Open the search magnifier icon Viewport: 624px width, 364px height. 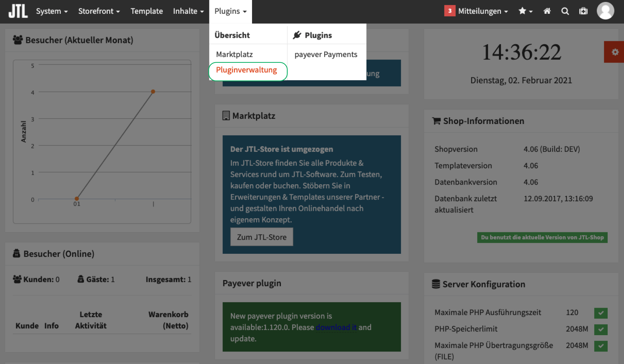click(565, 11)
